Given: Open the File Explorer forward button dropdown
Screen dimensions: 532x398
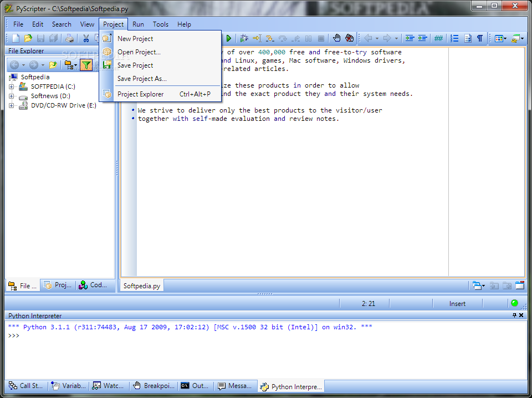Looking at the screenshot, I should tap(43, 65).
